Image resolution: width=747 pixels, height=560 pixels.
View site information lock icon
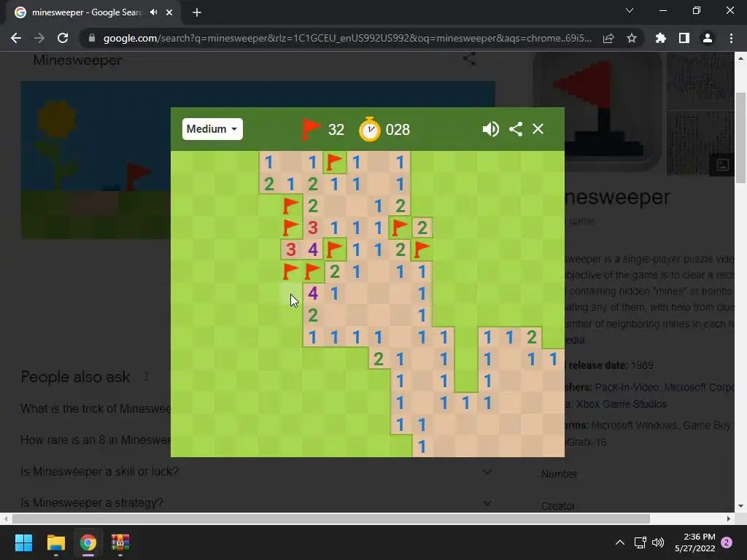[92, 38]
